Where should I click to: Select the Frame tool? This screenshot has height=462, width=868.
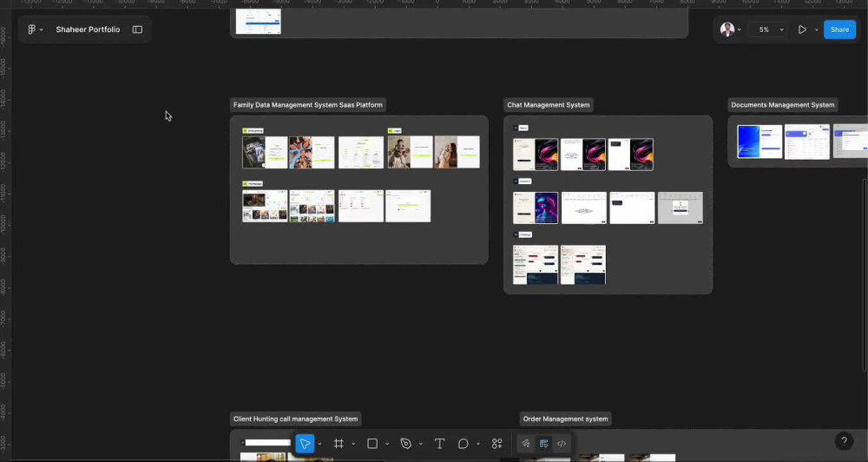click(339, 443)
